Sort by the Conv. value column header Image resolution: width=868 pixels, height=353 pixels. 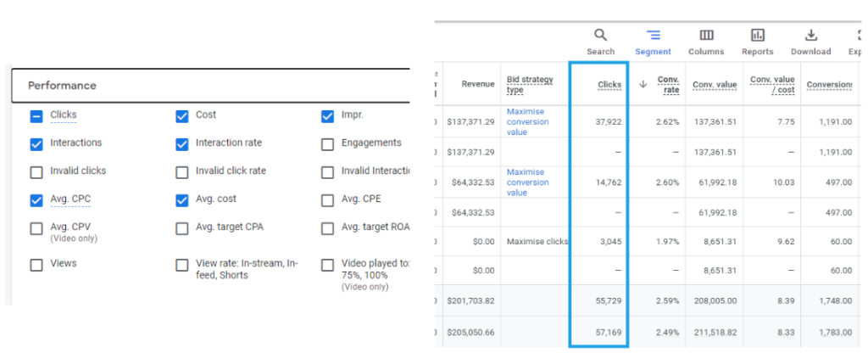[x=715, y=85]
